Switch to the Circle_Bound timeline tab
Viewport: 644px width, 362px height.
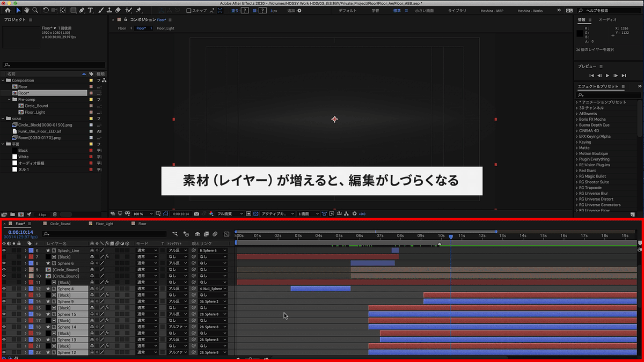click(x=60, y=224)
